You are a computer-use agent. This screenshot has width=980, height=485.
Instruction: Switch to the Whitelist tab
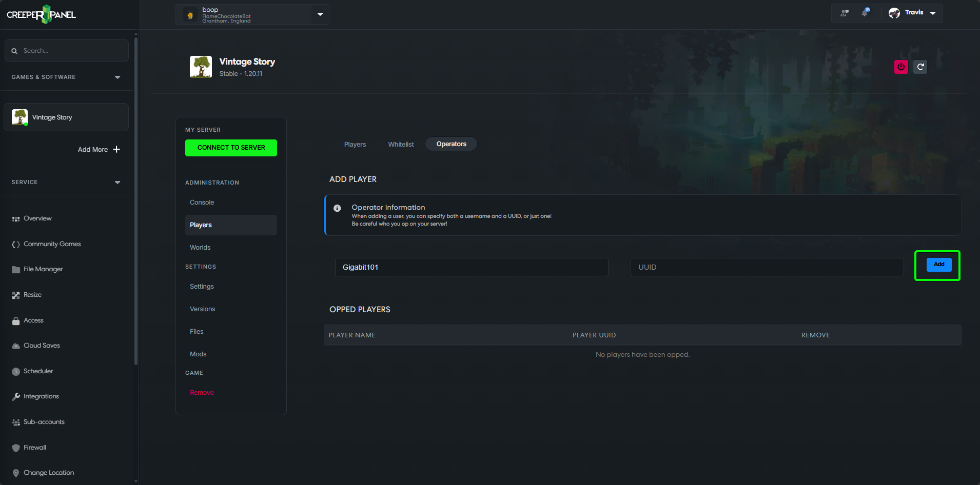[x=401, y=144]
